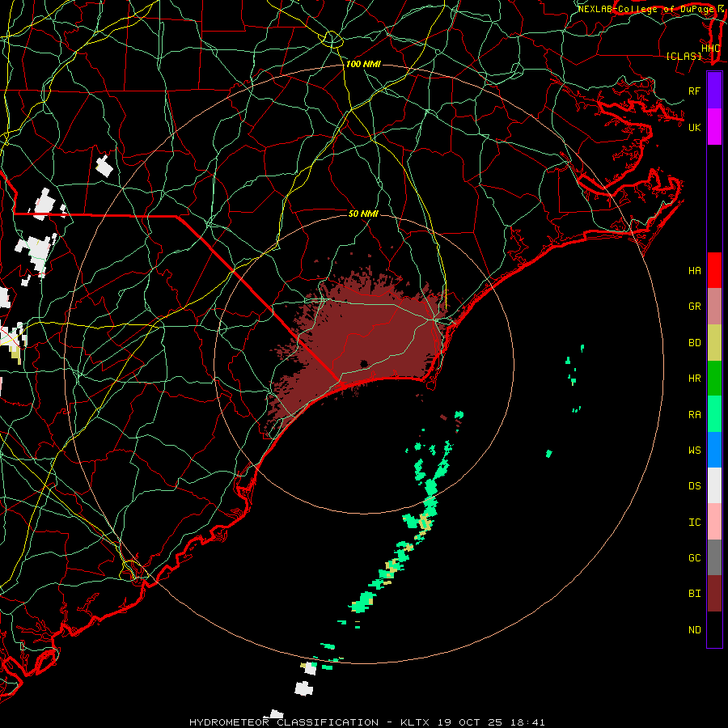
Task: Click the 'RF' legend label
Action: pyautogui.click(x=694, y=91)
